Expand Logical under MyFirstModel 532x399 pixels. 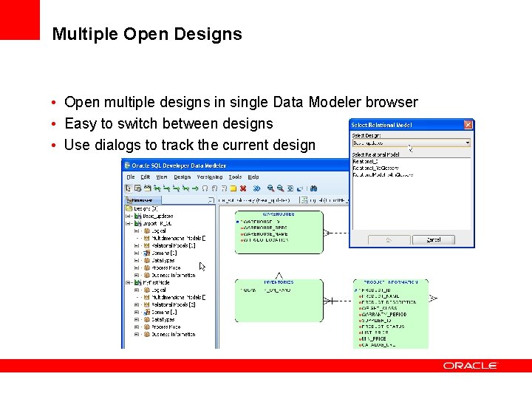pyautogui.click(x=137, y=290)
